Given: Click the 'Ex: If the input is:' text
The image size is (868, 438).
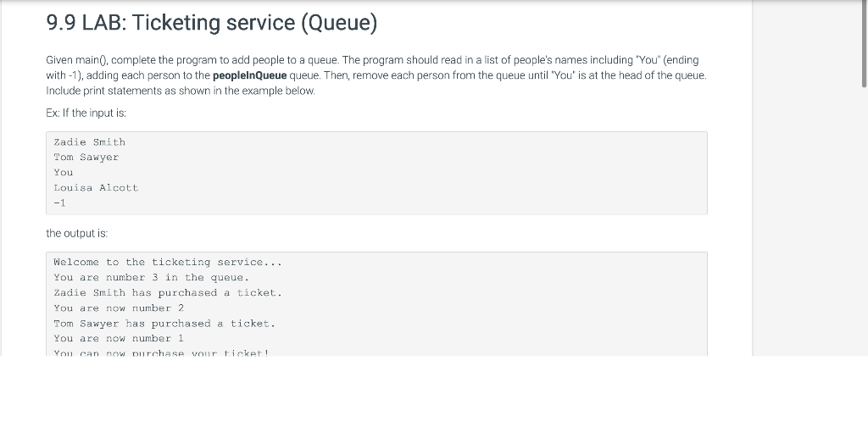Looking at the screenshot, I should click(x=86, y=113).
